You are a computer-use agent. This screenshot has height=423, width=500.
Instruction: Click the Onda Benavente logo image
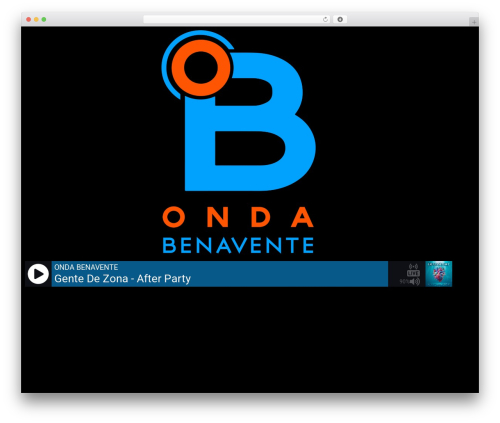click(238, 142)
